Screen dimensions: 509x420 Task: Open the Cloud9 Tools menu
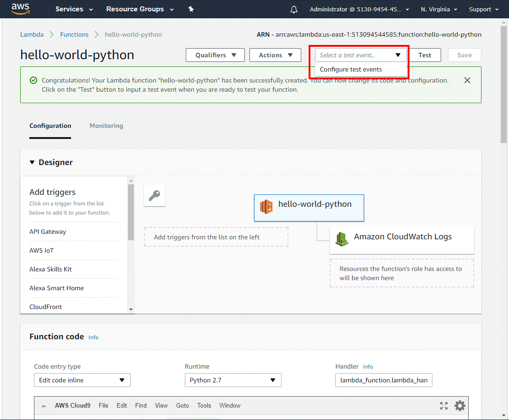(x=204, y=405)
